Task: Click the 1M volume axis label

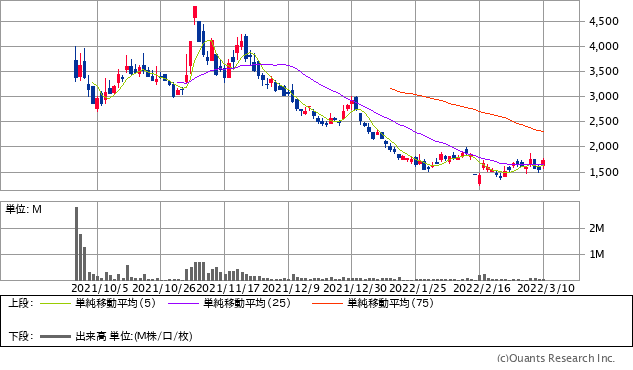Action: pyautogui.click(x=597, y=254)
